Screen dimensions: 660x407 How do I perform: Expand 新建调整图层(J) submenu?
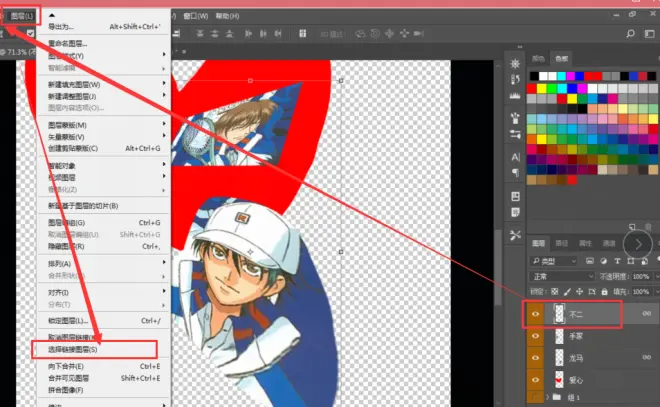coord(104,96)
